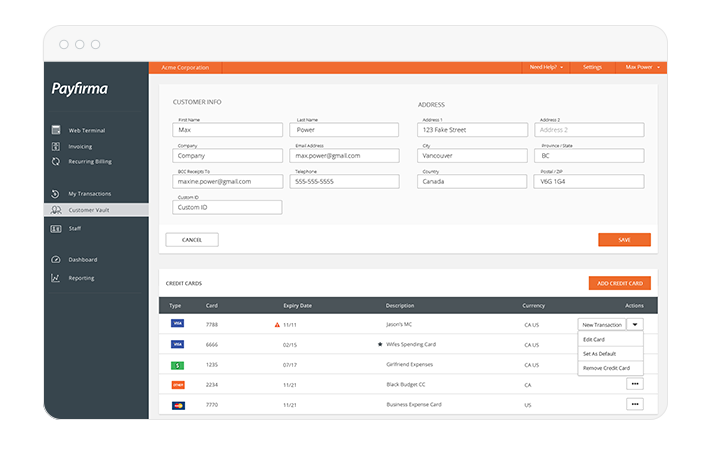
Task: Click the Payfirma logo
Action: click(x=80, y=88)
